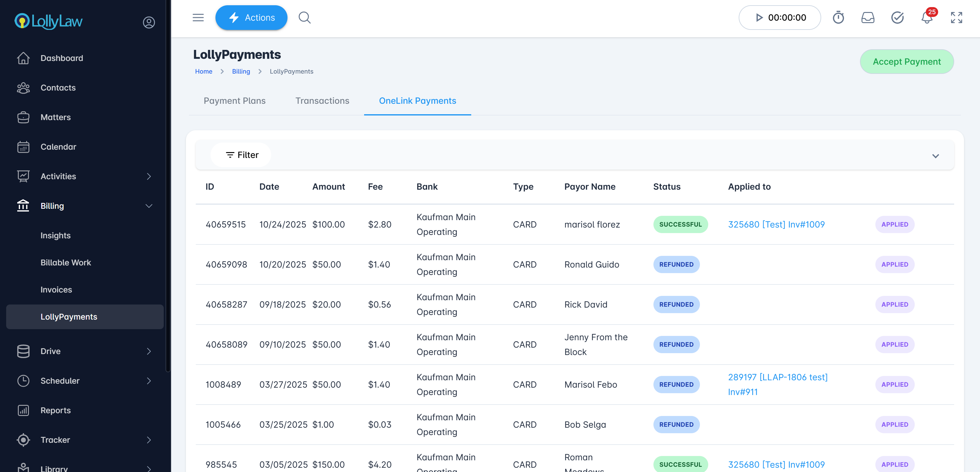The width and height of the screenshot is (980, 472).
Task: Click date 09/18/2025
Action: [x=282, y=304]
